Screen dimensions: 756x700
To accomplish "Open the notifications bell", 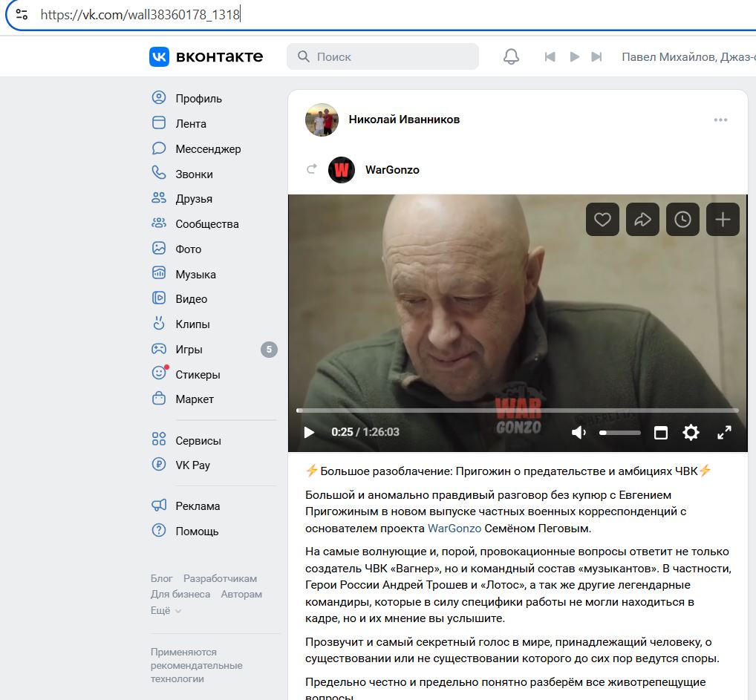I will 511,57.
